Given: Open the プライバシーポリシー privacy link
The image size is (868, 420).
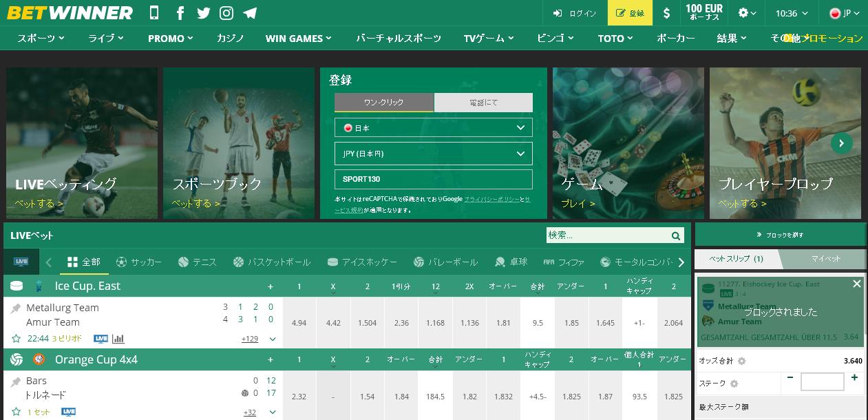Looking at the screenshot, I should [x=491, y=199].
